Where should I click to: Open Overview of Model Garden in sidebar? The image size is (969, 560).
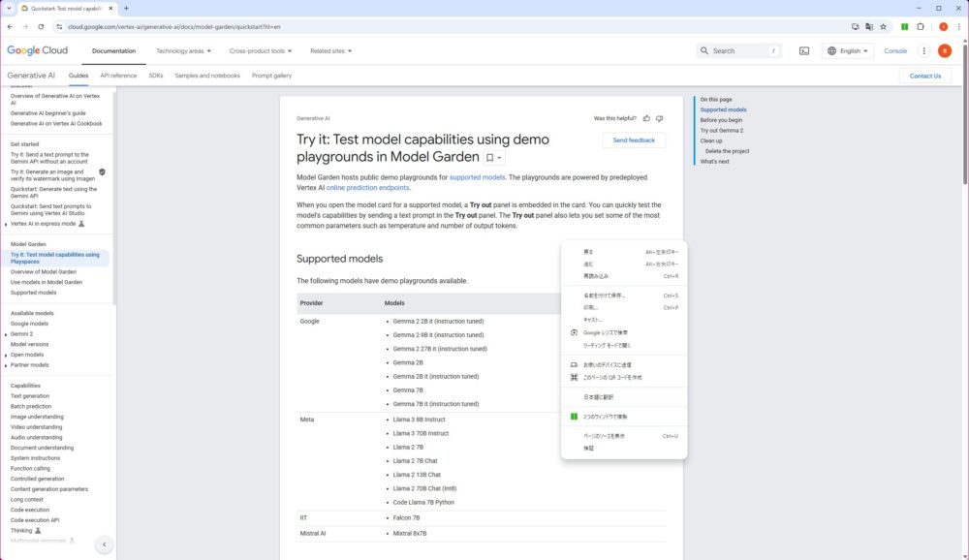[x=44, y=272]
